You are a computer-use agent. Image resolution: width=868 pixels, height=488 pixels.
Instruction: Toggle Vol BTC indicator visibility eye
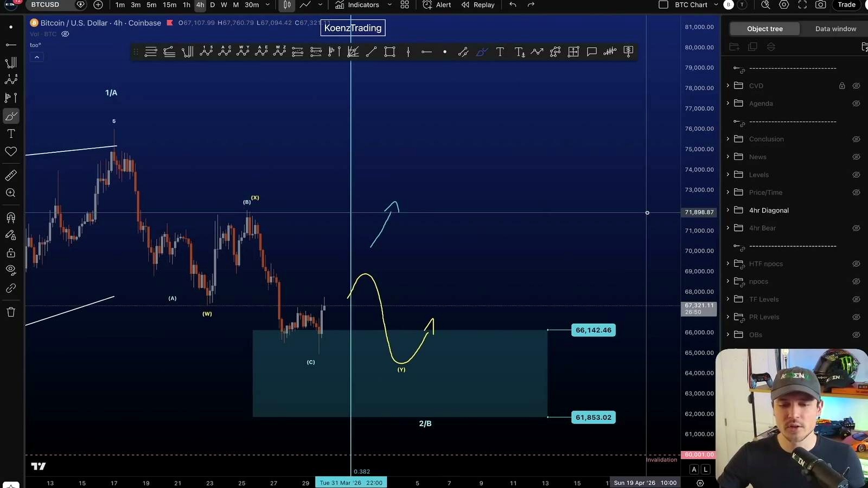tap(65, 34)
